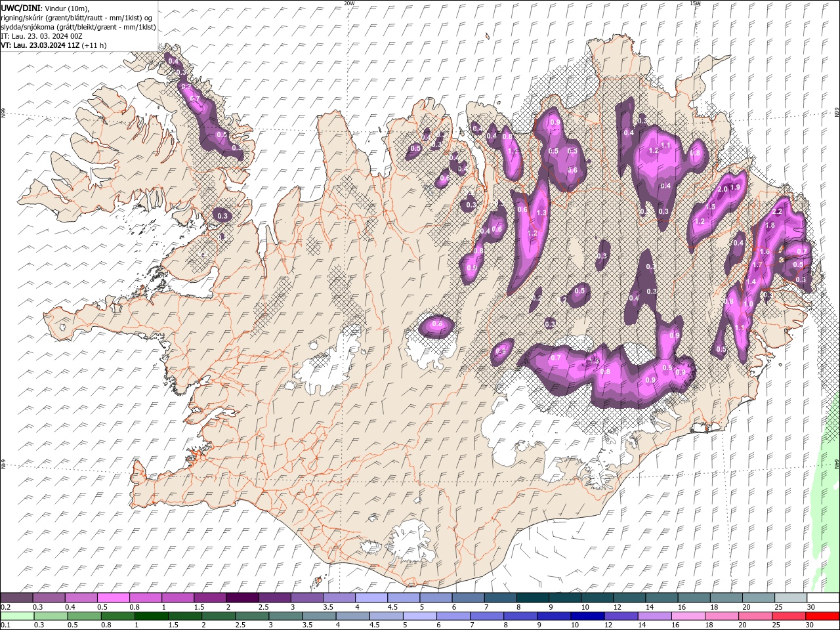The image size is (840, 630).
Task: Click the '1.4' snowfall value on the map
Action: pyautogui.click(x=751, y=282)
